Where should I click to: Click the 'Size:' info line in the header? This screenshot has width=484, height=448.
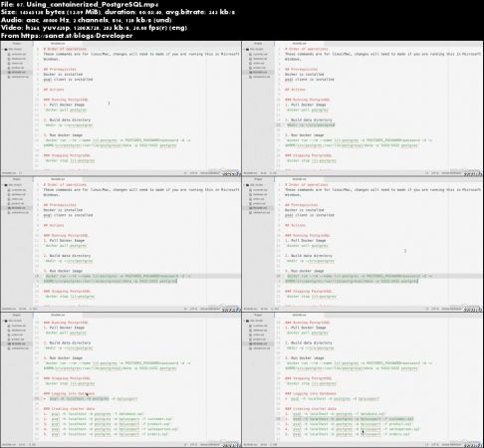[x=118, y=12]
